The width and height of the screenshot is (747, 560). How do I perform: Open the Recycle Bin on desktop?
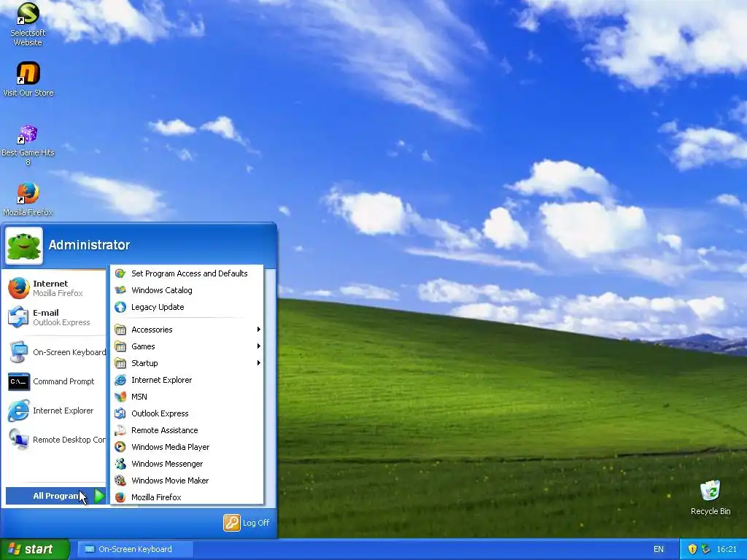click(711, 497)
